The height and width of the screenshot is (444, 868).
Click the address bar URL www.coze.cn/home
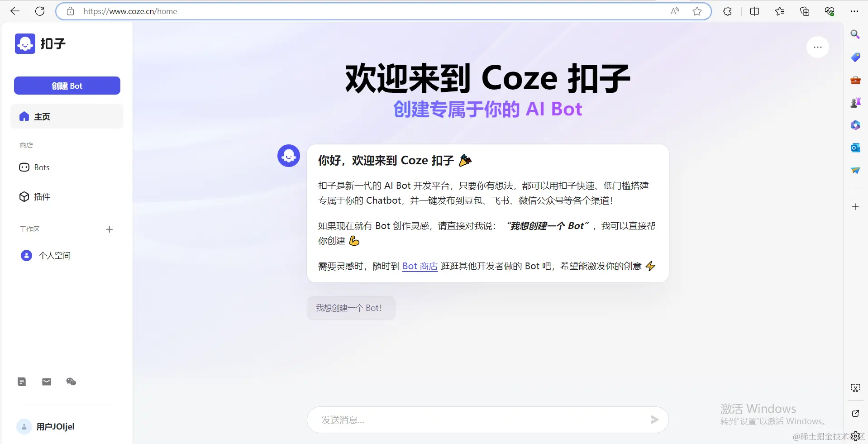(130, 11)
